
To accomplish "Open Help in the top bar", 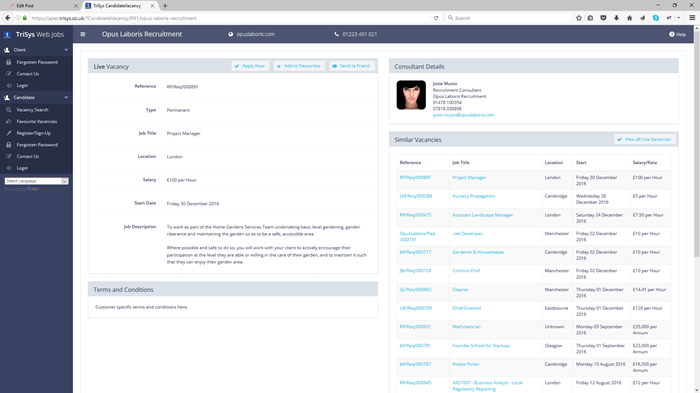I will pyautogui.click(x=677, y=34).
